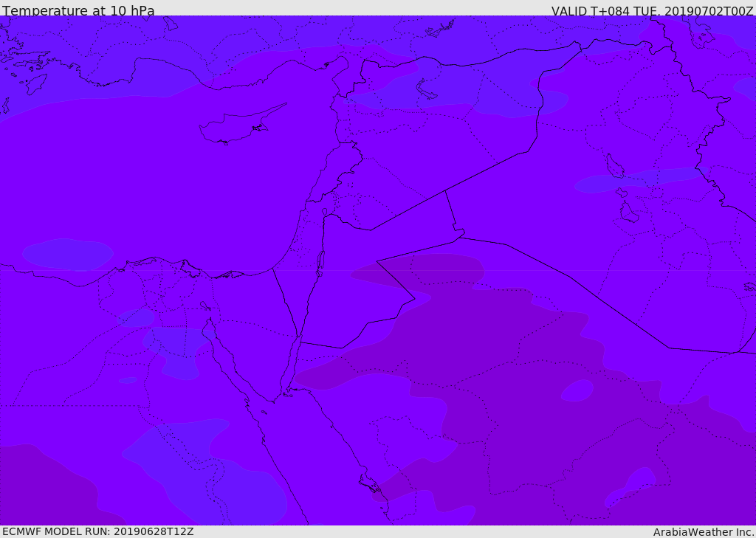Click the 'ArabiaWeather Inc.' credit text

pyautogui.click(x=704, y=532)
